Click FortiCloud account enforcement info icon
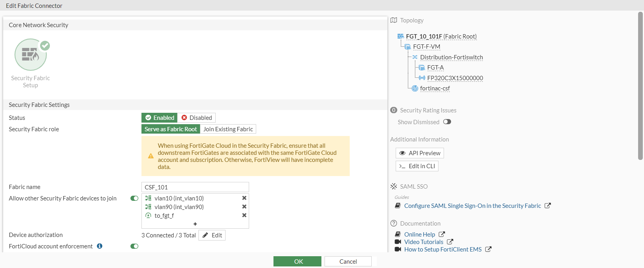 tap(100, 246)
